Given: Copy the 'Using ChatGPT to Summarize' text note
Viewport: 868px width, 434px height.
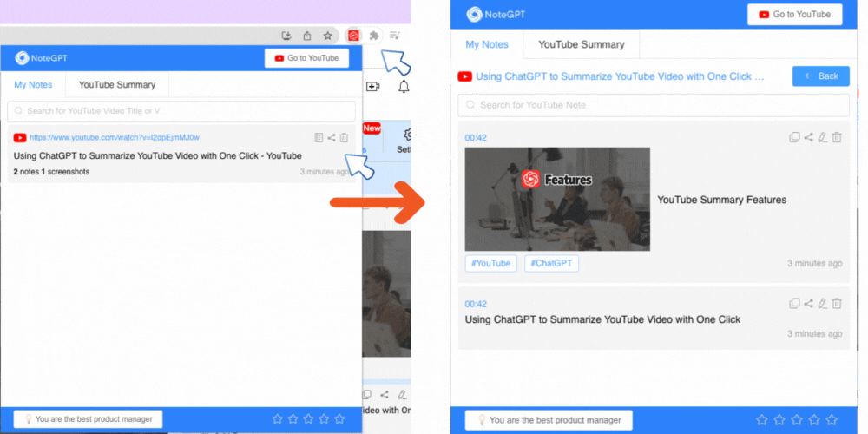Looking at the screenshot, I should pos(794,303).
